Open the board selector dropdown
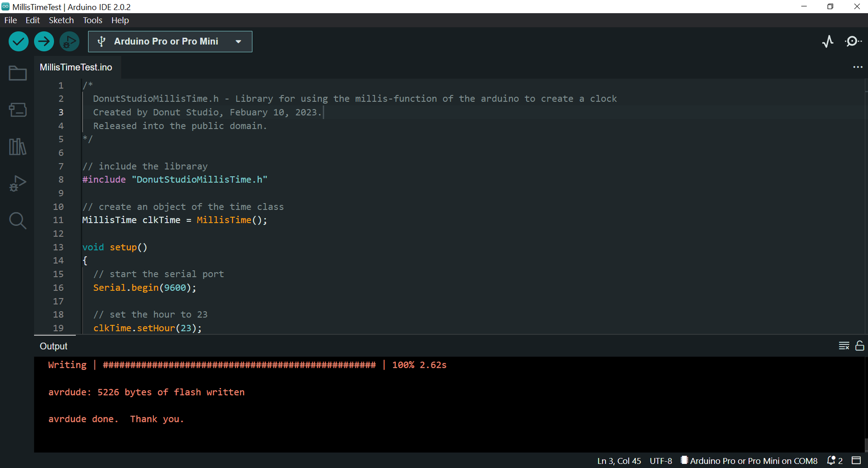The height and width of the screenshot is (468, 868). click(x=238, y=41)
